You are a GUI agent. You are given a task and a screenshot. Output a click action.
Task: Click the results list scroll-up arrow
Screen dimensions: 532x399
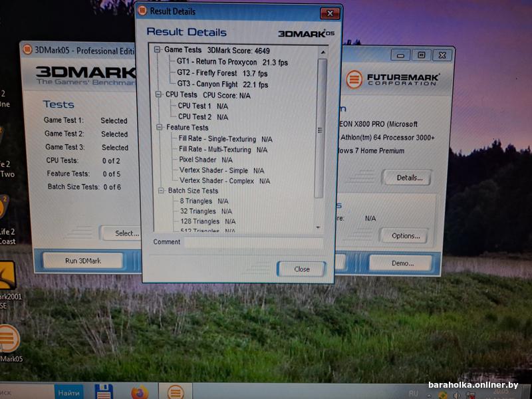[323, 53]
